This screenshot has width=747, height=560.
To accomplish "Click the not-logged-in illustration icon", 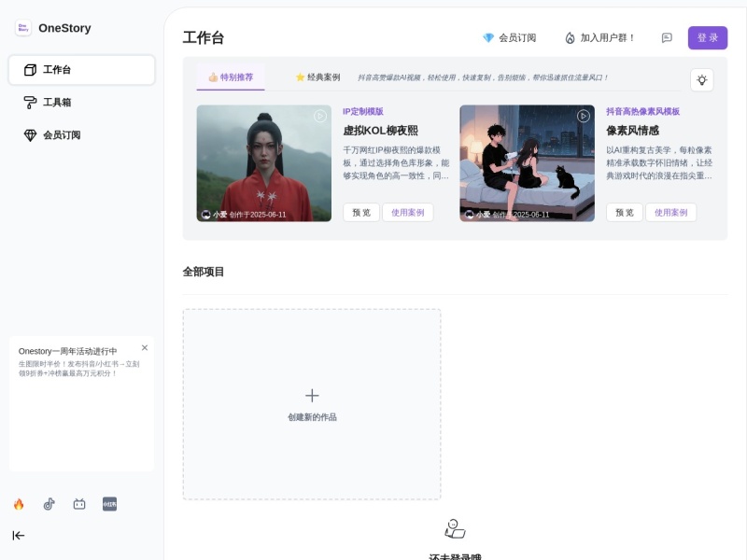I will (455, 529).
